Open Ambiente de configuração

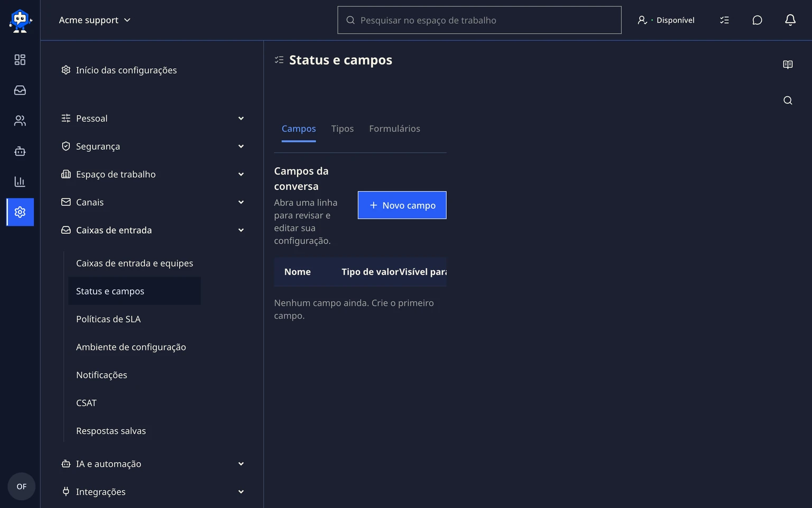point(134,347)
